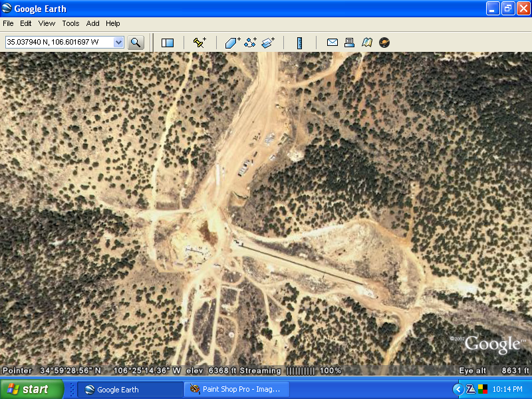This screenshot has width=532, height=399.
Task: Toggle the sidebar panel icon
Action: tap(168, 43)
